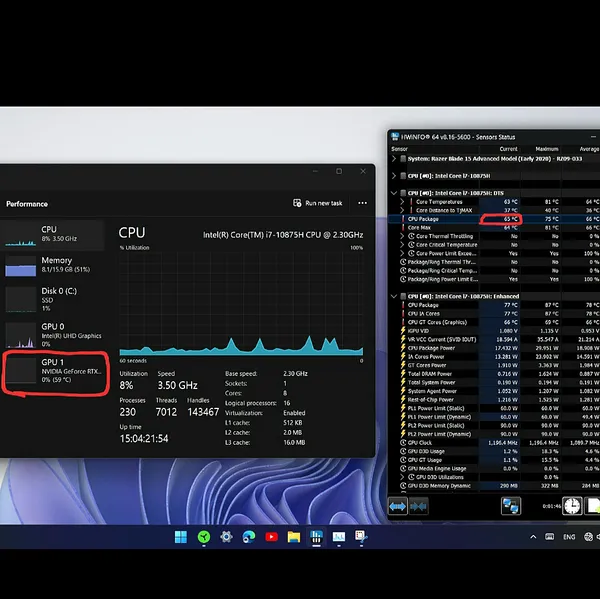Open the green Razer app on the taskbar
The image size is (600, 599).
[204, 537]
